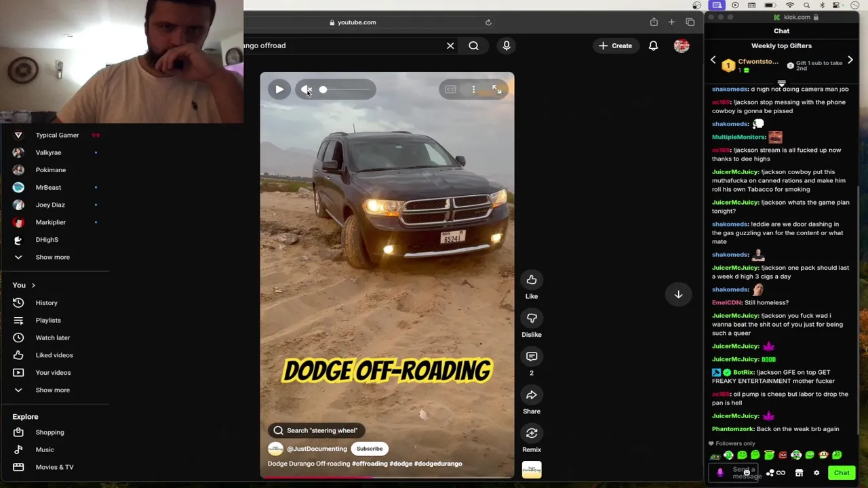Open Kick chat settings gear

[816, 473]
